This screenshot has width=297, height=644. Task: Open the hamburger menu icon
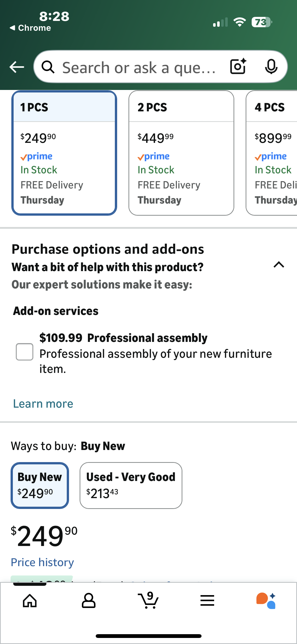(207, 601)
